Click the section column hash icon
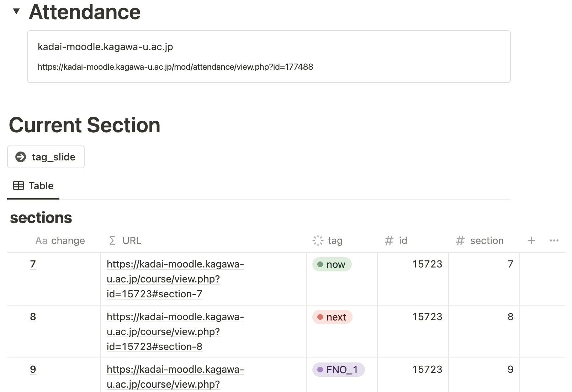The image size is (572, 392). pyautogui.click(x=460, y=241)
